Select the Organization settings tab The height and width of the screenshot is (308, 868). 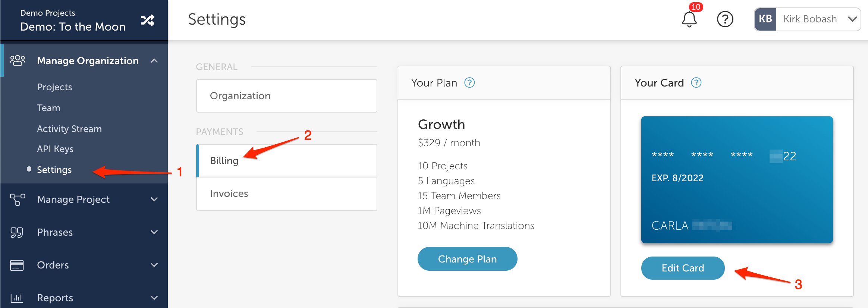287,96
